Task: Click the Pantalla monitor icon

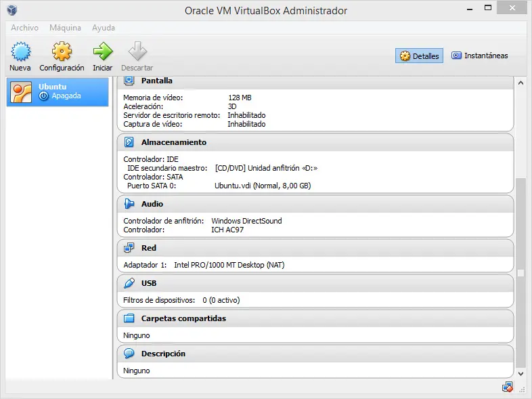Action: (x=129, y=81)
